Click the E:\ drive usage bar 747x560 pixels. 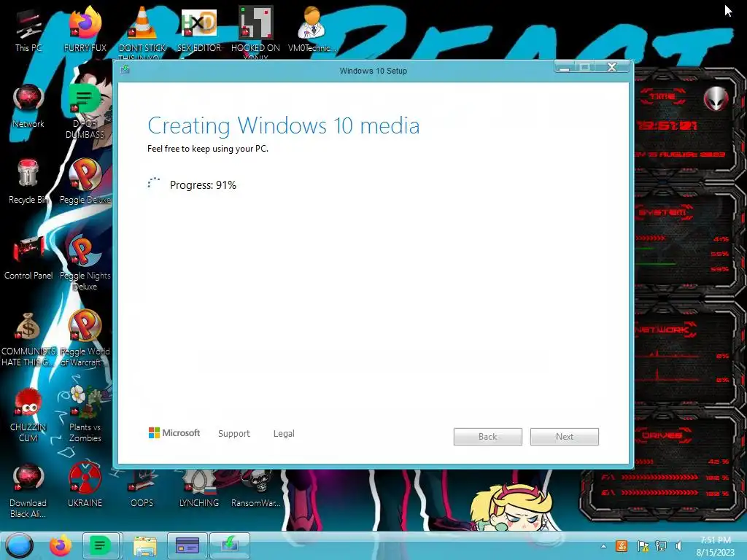pos(659,492)
